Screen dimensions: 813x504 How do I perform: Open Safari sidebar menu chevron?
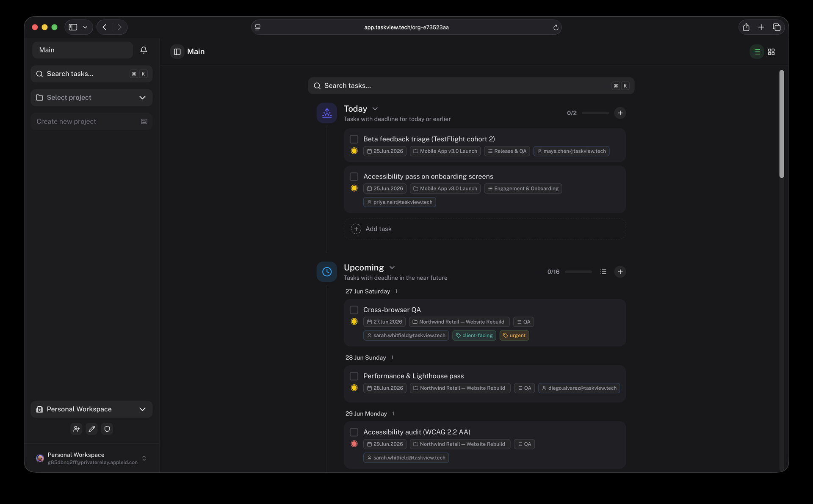[85, 27]
